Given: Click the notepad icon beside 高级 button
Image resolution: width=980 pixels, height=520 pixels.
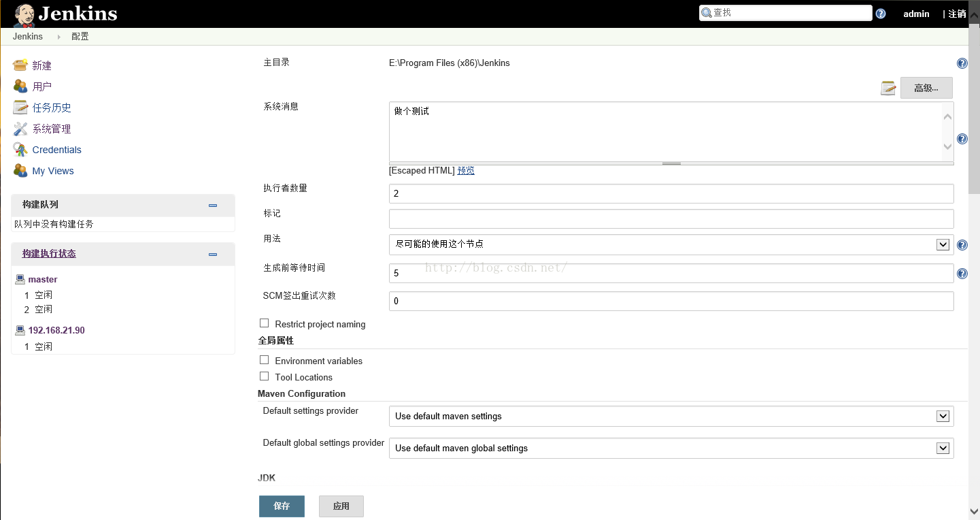Looking at the screenshot, I should click(888, 88).
